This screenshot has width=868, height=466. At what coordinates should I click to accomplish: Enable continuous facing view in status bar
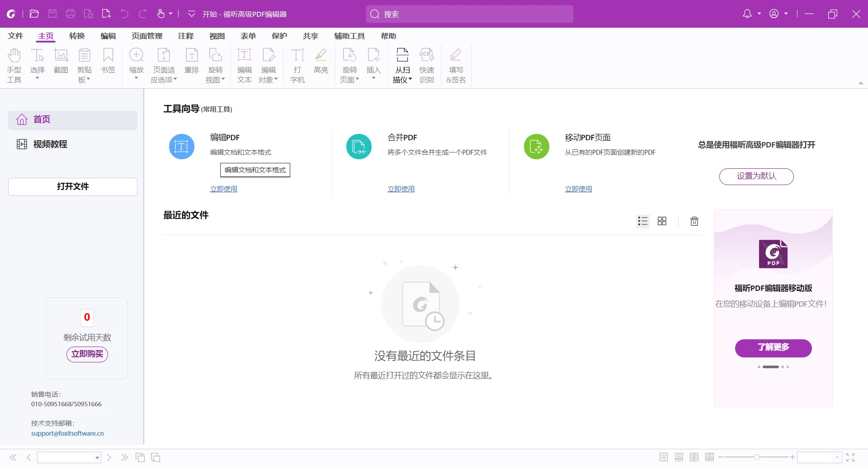710,457
